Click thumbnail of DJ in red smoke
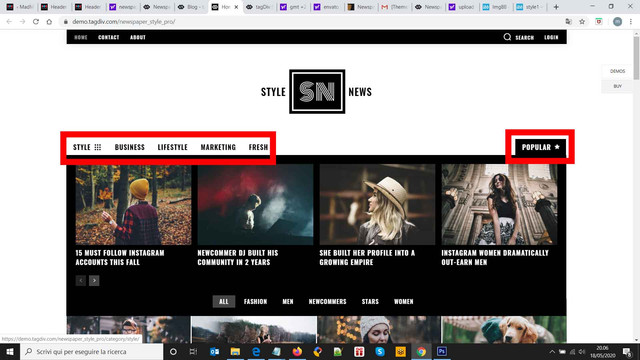The height and width of the screenshot is (360, 640). 256,204
